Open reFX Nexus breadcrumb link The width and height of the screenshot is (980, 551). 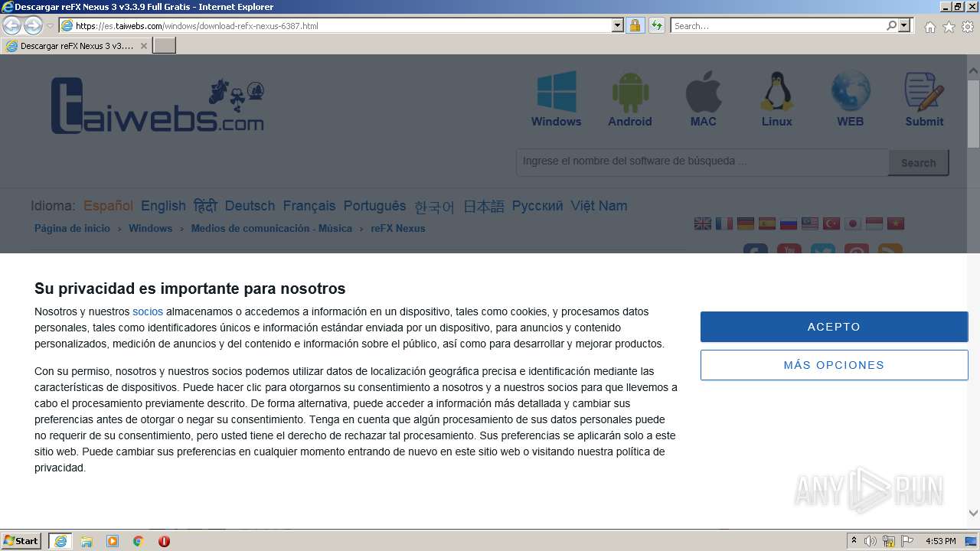tap(398, 228)
